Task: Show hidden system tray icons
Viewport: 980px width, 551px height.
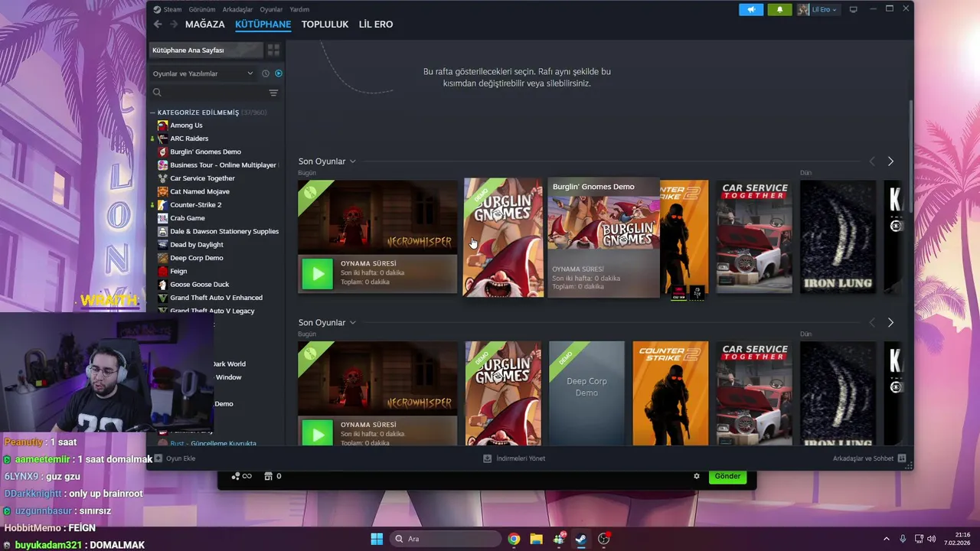Action: (x=887, y=539)
